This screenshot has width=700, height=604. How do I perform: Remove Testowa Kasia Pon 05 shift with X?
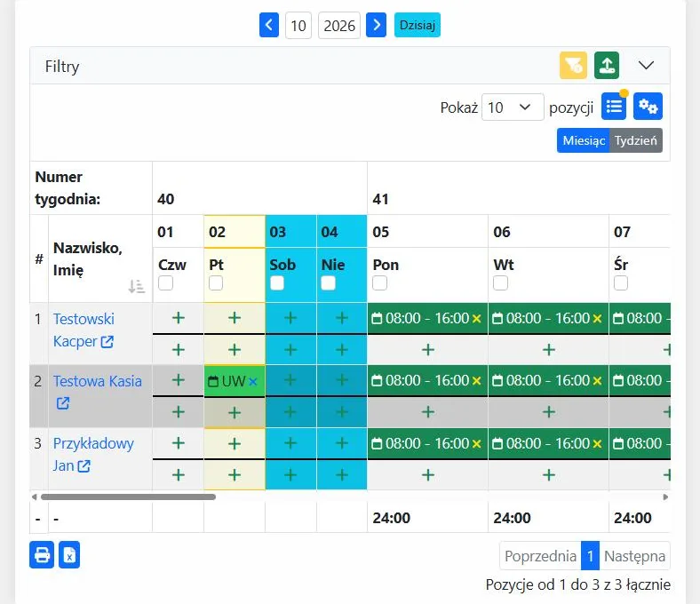477,381
